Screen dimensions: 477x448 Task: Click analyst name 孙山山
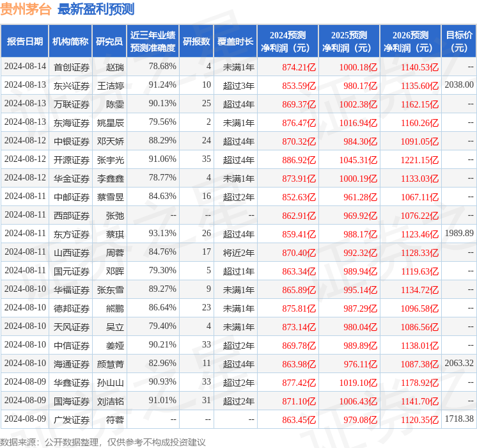coord(111,383)
